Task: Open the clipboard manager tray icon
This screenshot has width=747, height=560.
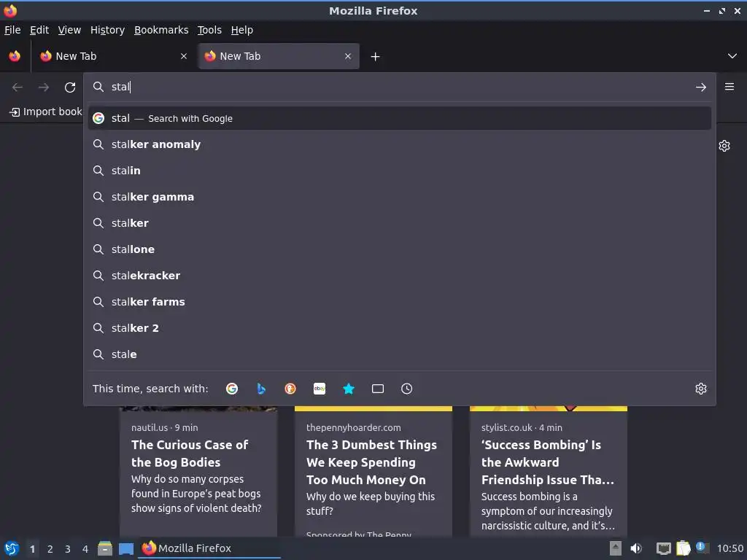Action: coord(683,548)
